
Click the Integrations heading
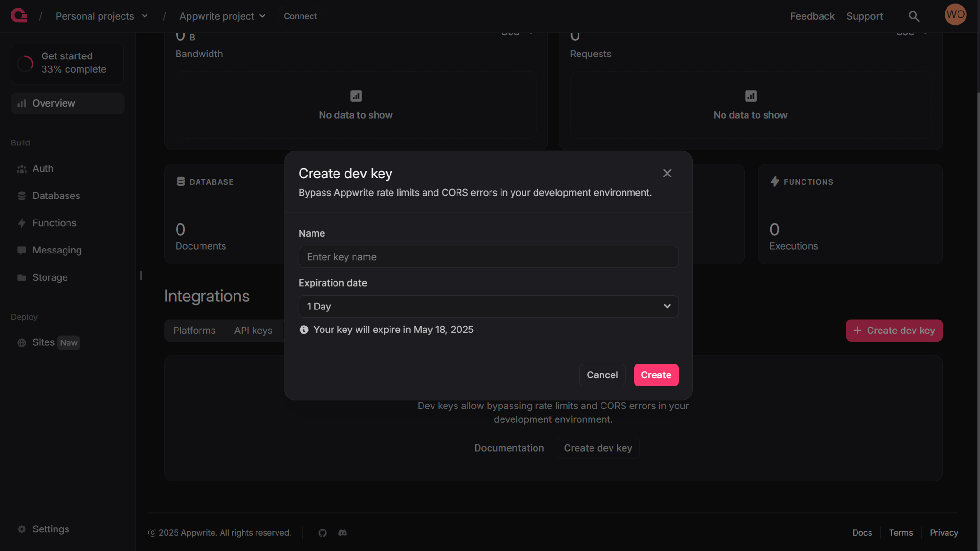[207, 296]
